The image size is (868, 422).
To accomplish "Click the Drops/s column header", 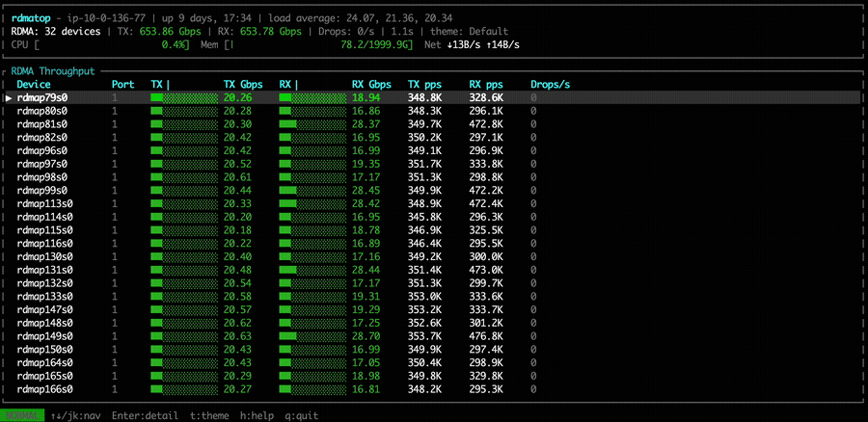I will tap(551, 85).
